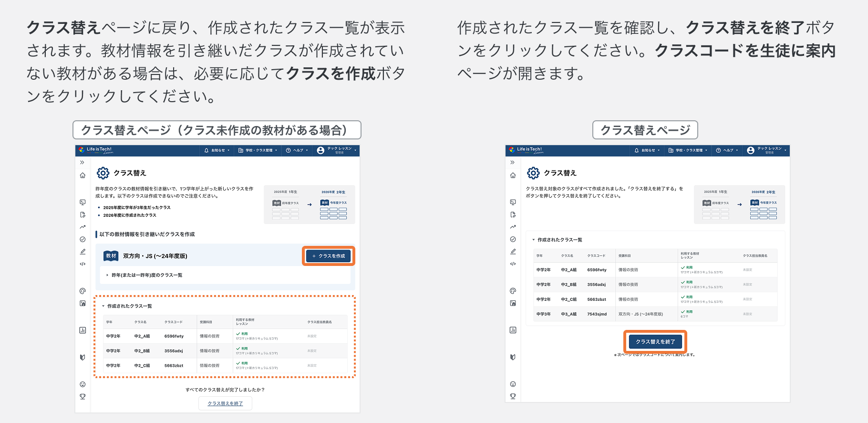Screen dimensions: 868x423
Task: Expand the sidebar with double chevron in left screenshot
Action: click(x=82, y=162)
